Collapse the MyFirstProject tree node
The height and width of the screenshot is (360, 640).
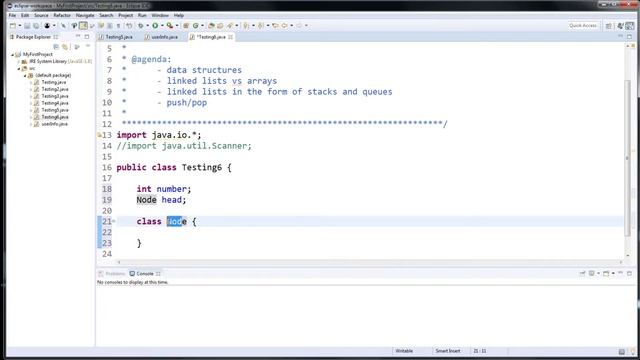(13, 54)
